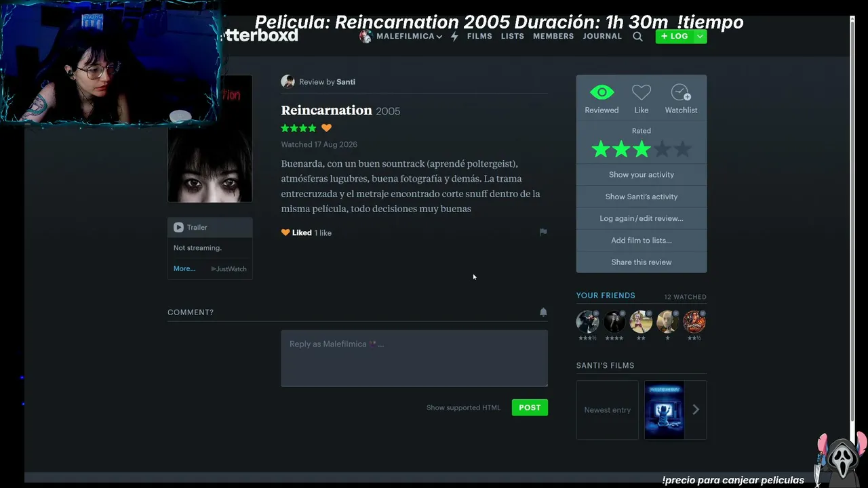The width and height of the screenshot is (868, 488).
Task: Toggle the orange Liked heart under the review
Action: coord(285,232)
